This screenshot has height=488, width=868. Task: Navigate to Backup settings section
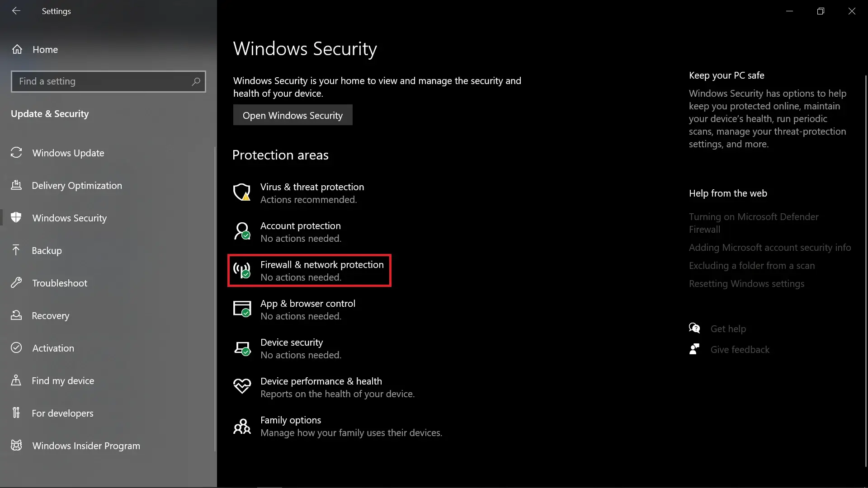point(47,250)
